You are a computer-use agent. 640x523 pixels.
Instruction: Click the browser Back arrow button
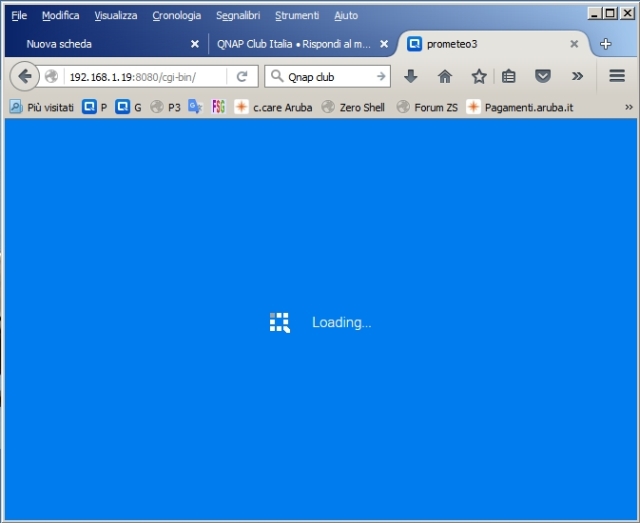click(24, 76)
